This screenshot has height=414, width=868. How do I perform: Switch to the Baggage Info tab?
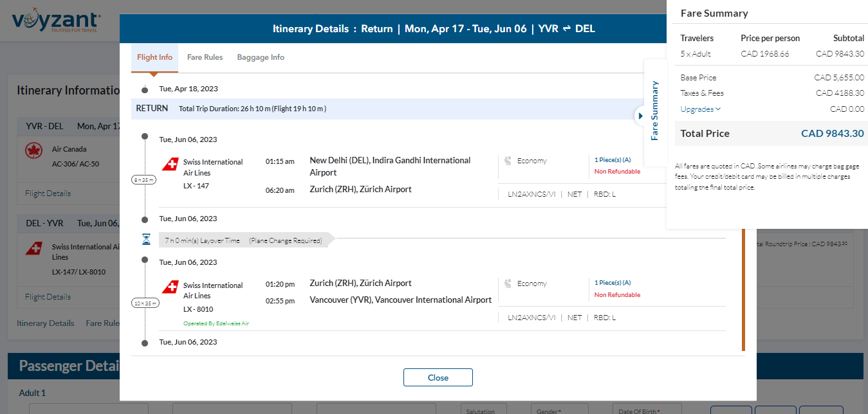point(261,57)
